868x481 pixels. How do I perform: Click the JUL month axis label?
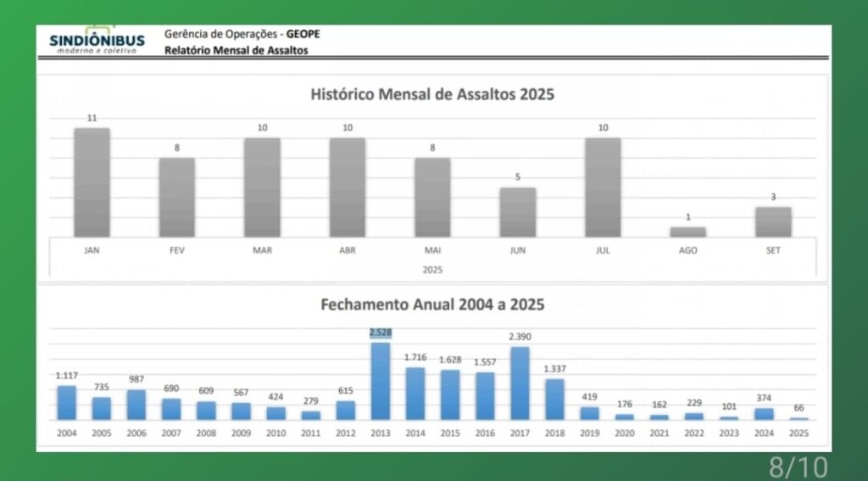point(603,250)
